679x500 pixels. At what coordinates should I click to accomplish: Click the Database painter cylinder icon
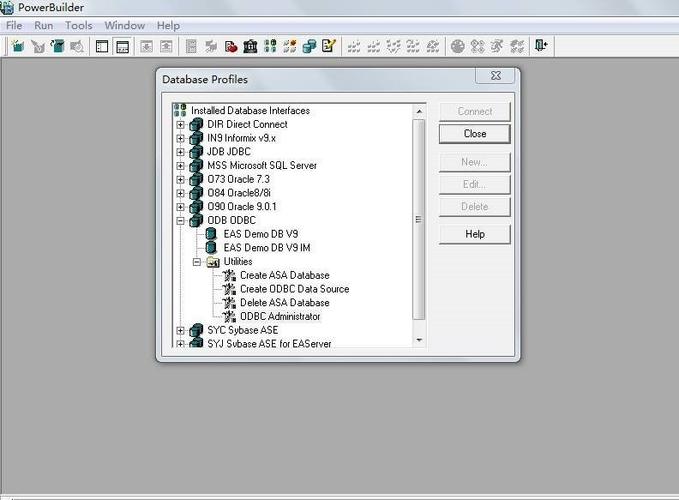coord(310,46)
